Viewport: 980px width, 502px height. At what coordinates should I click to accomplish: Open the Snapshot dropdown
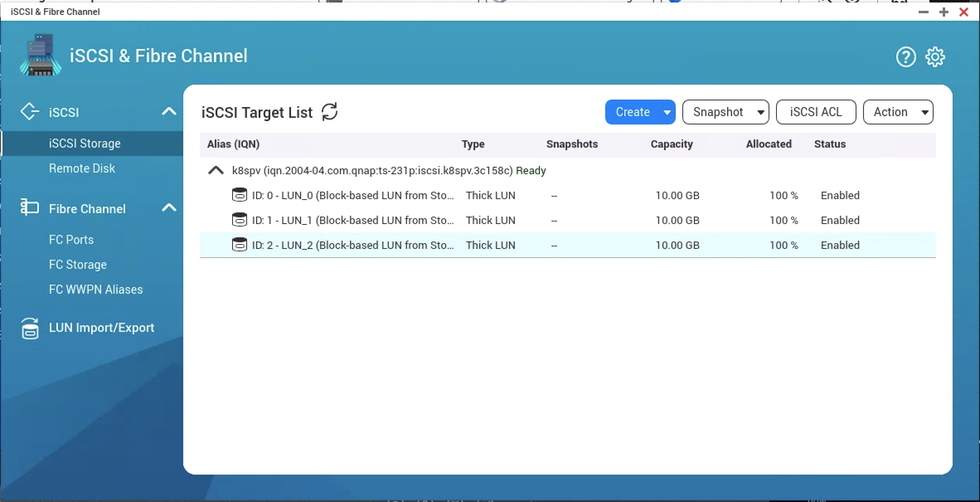725,112
